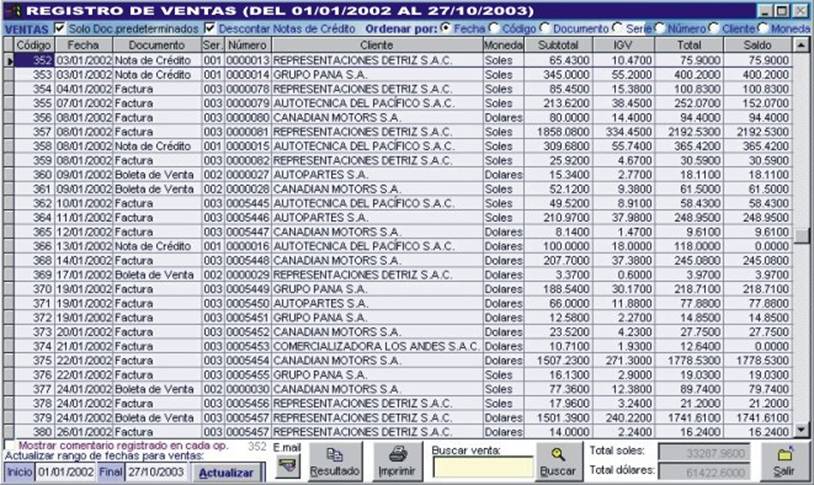Screen dimensions: 814x485
Task: Toggle Descontar Notas de Crédito checkbox
Action: pos(210,28)
